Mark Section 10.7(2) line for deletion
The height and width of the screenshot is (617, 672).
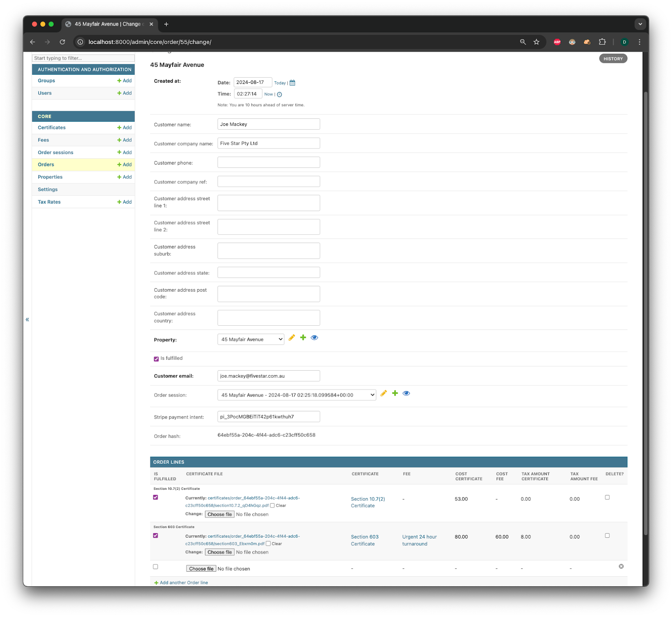[607, 497]
